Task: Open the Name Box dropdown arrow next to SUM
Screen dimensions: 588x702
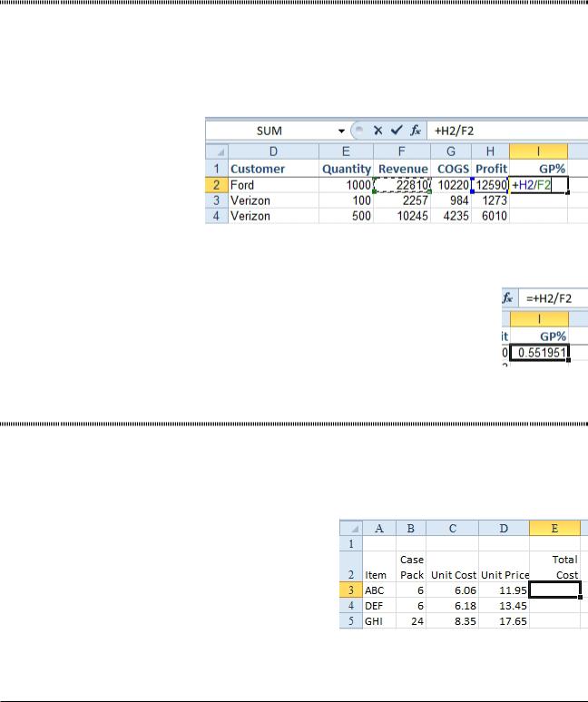Action: coord(341,132)
